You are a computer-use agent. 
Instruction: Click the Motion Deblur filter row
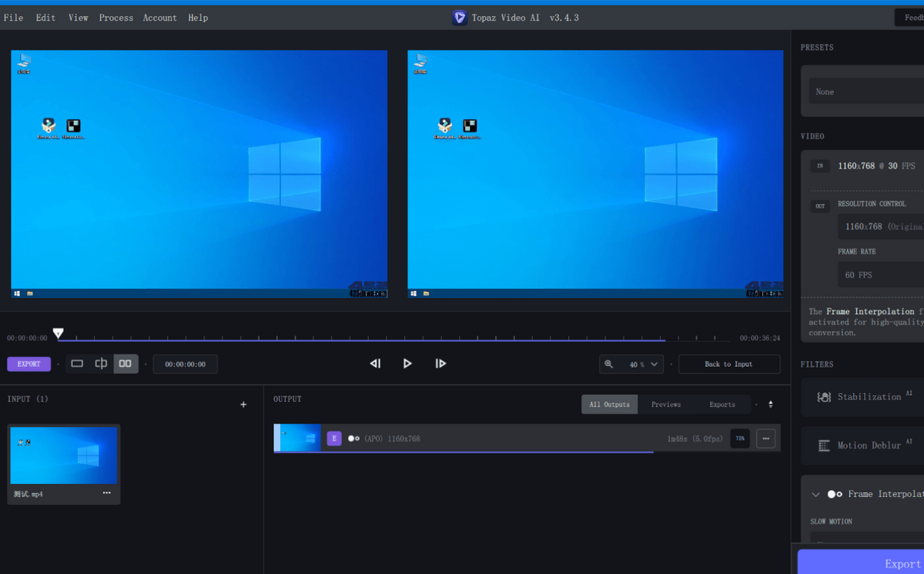coord(862,446)
